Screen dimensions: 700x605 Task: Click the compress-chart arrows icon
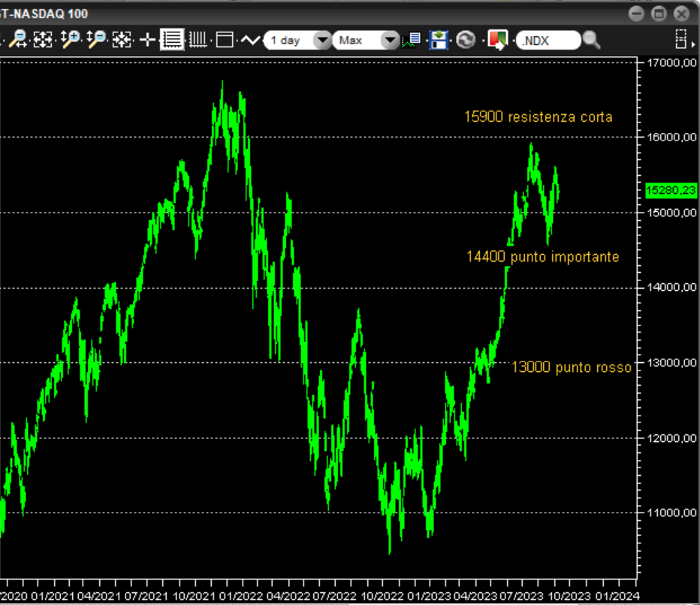click(x=122, y=40)
